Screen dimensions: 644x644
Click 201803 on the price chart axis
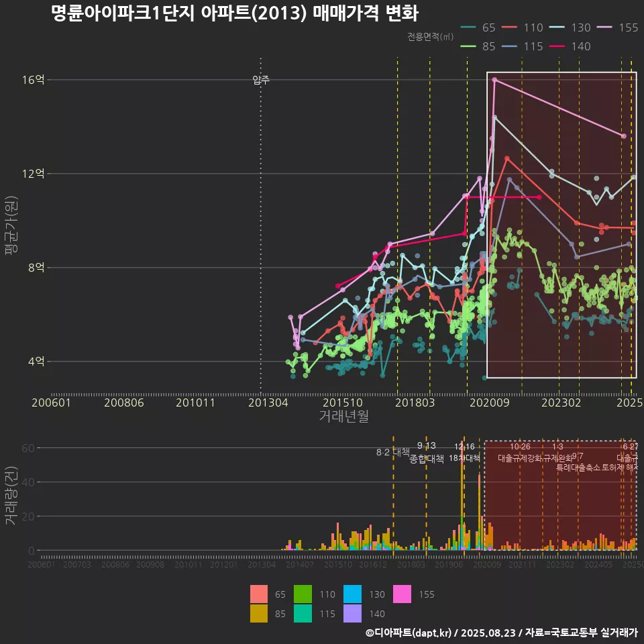coord(415,402)
